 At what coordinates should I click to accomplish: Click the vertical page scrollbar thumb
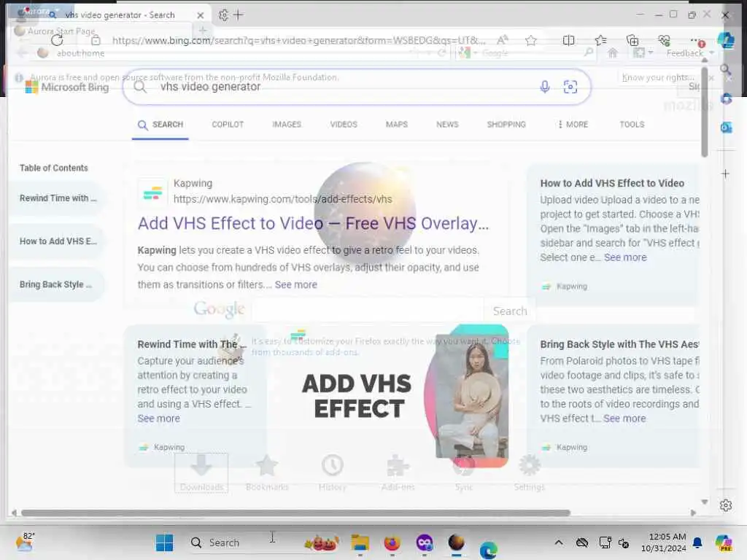(705, 112)
